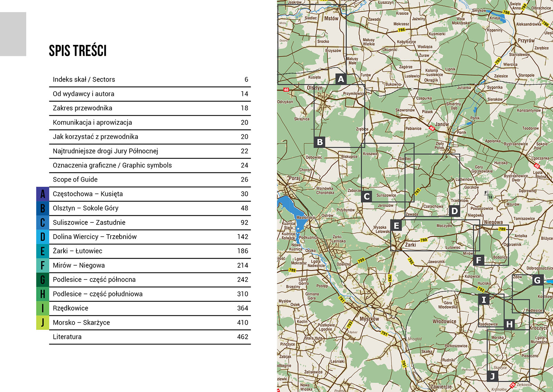Click the 'Scope of Guide' entry
Viewport: 553px width, 392px height.
tap(150, 180)
